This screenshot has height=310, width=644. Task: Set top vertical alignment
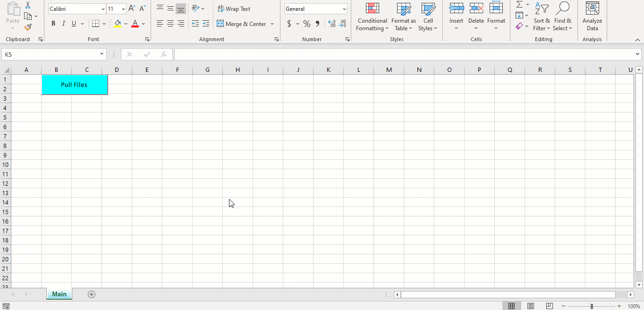(160, 9)
